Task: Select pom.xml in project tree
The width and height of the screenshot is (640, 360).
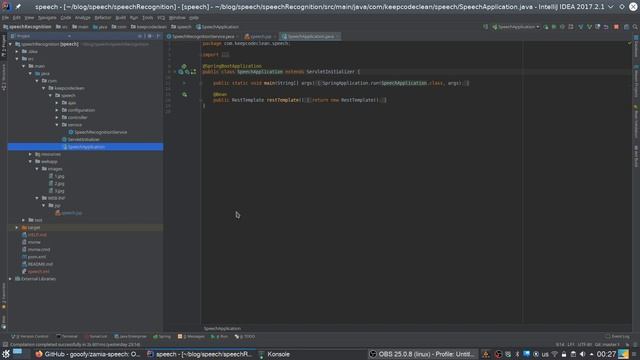Action: pyautogui.click(x=33, y=257)
